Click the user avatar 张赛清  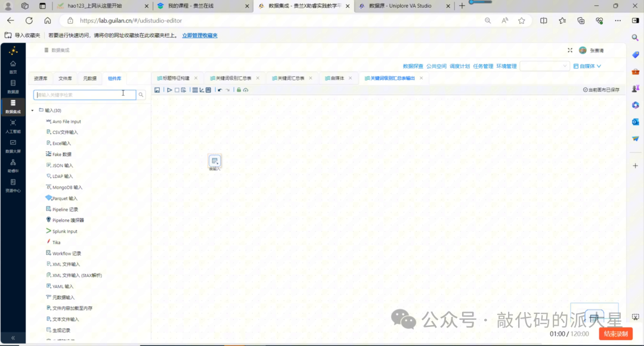(583, 51)
